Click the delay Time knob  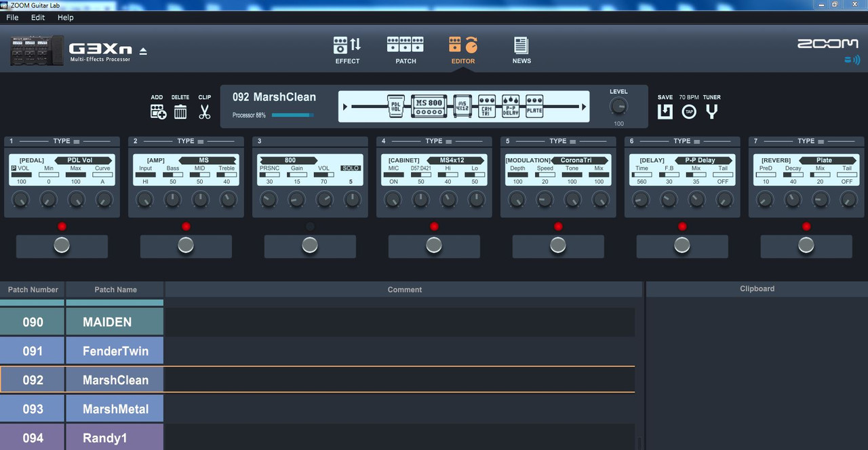[x=641, y=200]
